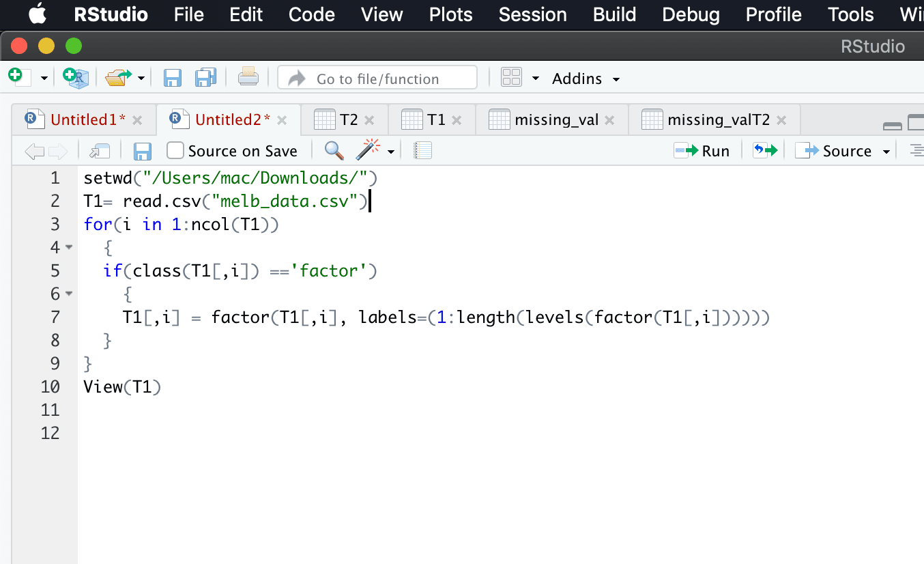Close the missing_val tab
The width and height of the screenshot is (924, 564).
[609, 120]
